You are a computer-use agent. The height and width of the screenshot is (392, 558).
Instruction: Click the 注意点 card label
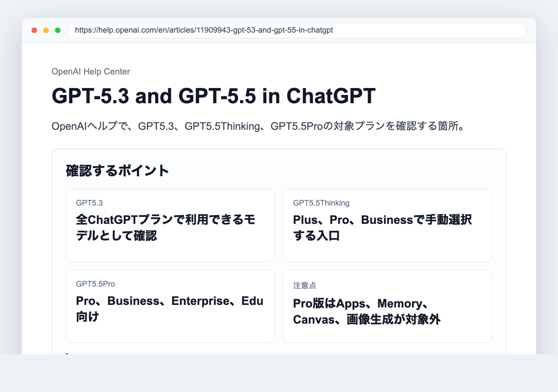tap(305, 286)
